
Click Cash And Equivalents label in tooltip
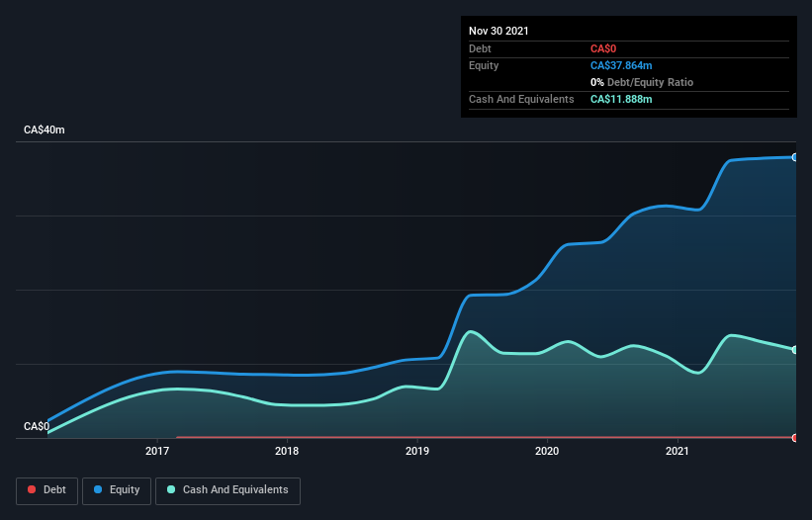pyautogui.click(x=521, y=99)
